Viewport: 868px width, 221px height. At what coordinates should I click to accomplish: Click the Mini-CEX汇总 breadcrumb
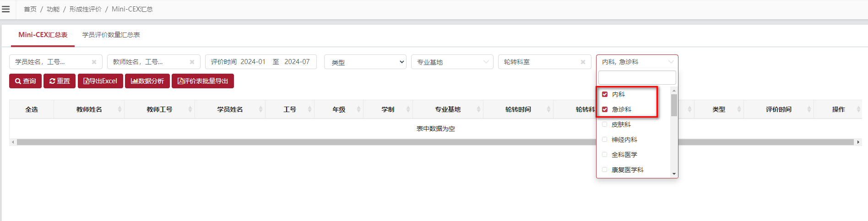pyautogui.click(x=132, y=9)
